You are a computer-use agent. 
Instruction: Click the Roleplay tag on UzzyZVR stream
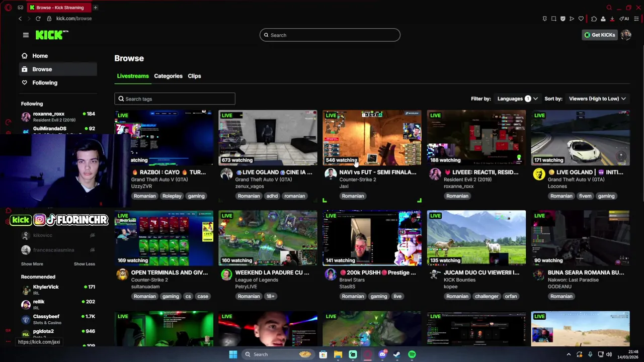pyautogui.click(x=172, y=196)
